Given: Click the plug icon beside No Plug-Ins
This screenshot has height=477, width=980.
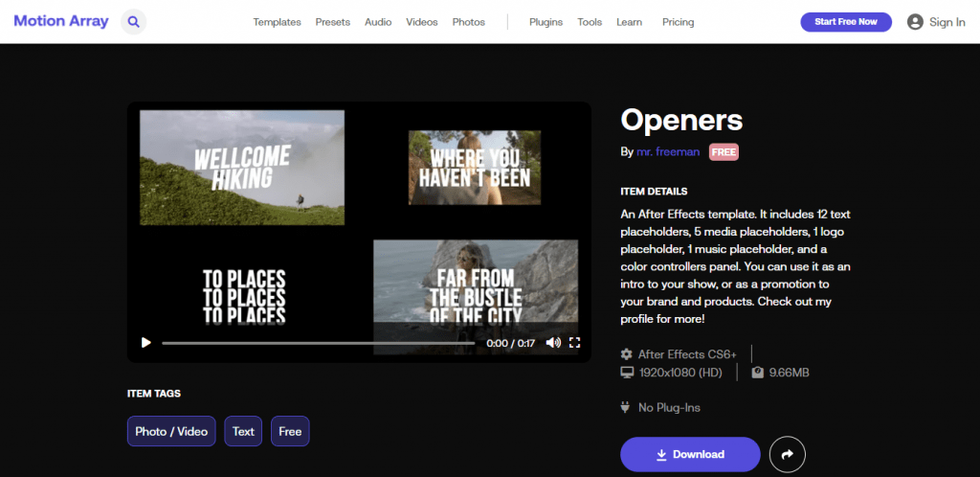Looking at the screenshot, I should pyautogui.click(x=625, y=408).
